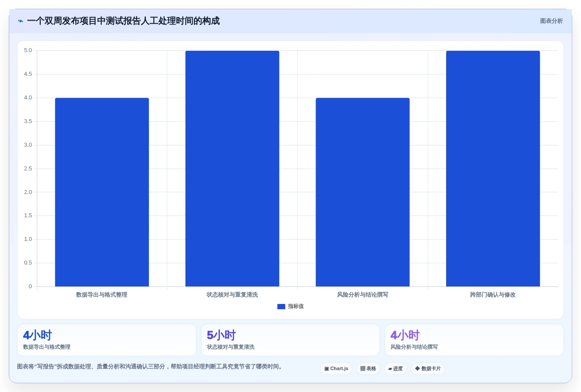Click the 图表分析 label in header
581x392 pixels.
click(x=551, y=21)
